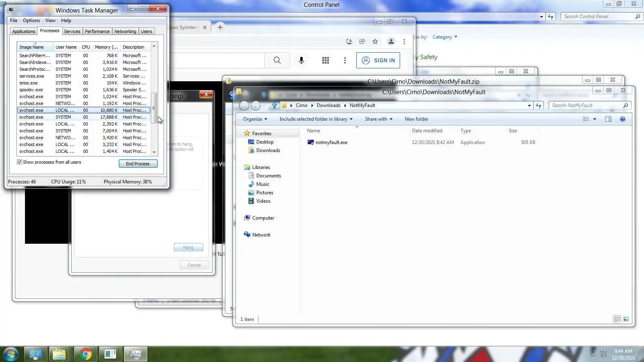Expand the arrow after Downloads in breadcrumb

click(x=345, y=105)
